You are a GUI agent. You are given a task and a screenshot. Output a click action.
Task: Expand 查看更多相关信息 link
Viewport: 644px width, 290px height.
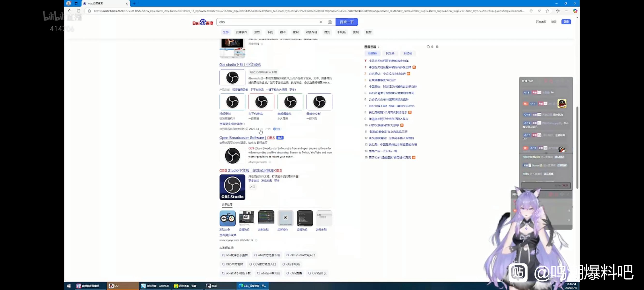coord(232,124)
